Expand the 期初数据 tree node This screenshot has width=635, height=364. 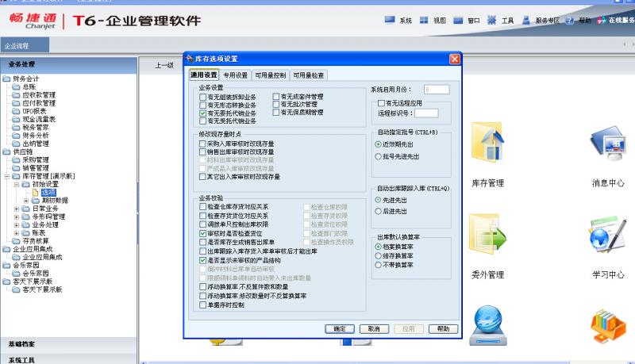(26, 201)
